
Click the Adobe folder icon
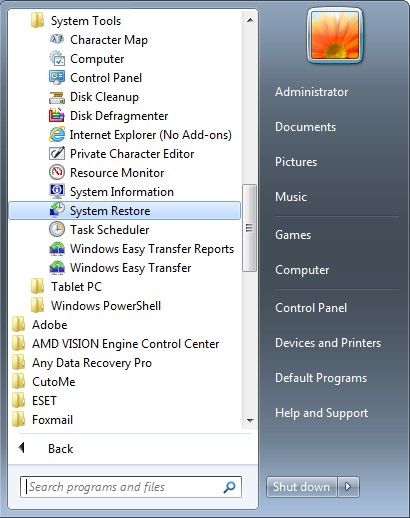(x=19, y=325)
